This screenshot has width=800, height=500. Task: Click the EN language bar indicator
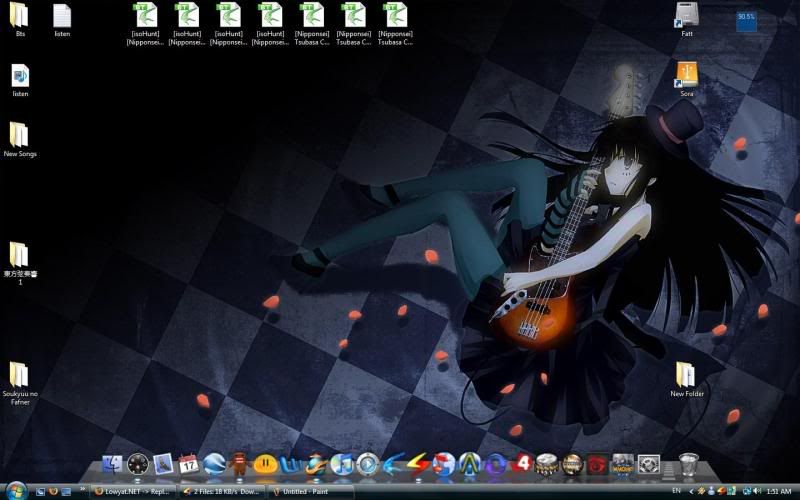click(677, 491)
